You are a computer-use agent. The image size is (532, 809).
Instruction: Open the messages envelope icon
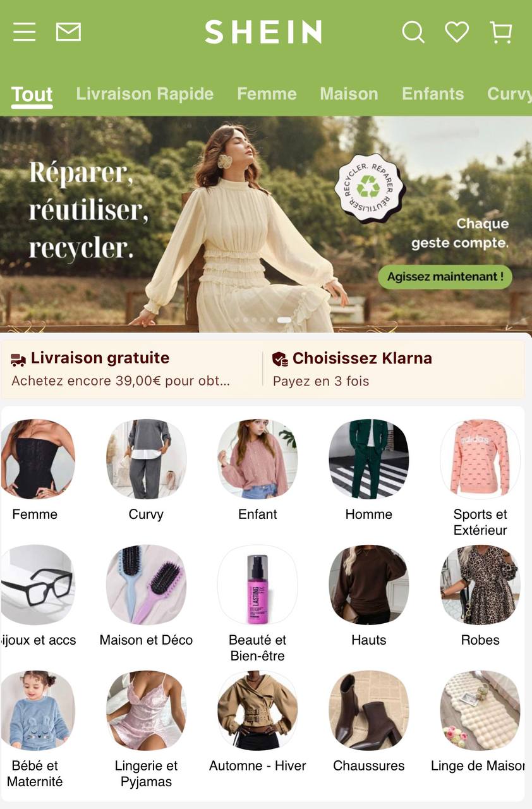pos(68,32)
